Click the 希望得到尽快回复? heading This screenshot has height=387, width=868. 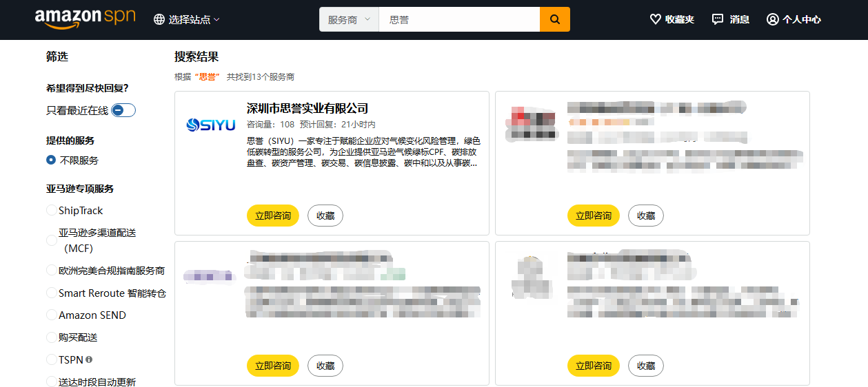88,87
